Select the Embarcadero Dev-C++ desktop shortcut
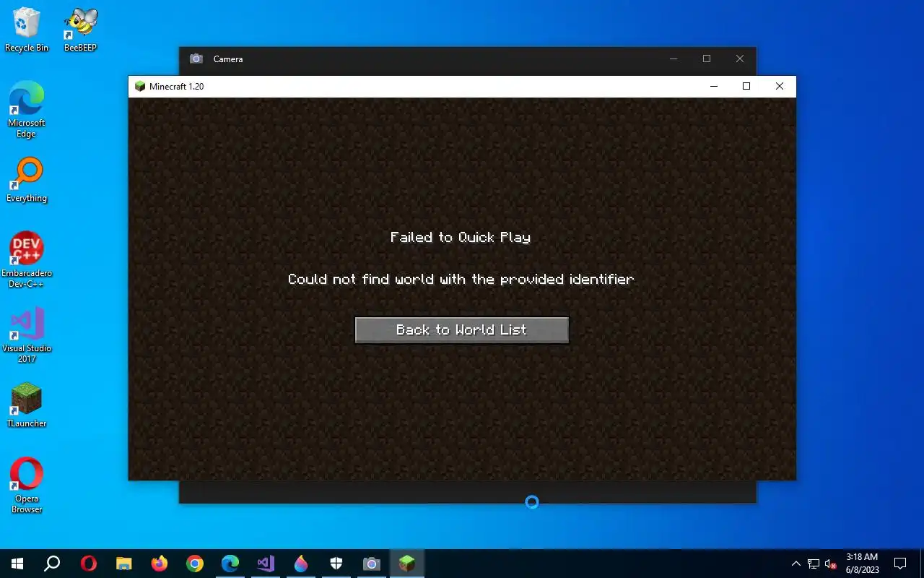The height and width of the screenshot is (578, 924). click(27, 260)
